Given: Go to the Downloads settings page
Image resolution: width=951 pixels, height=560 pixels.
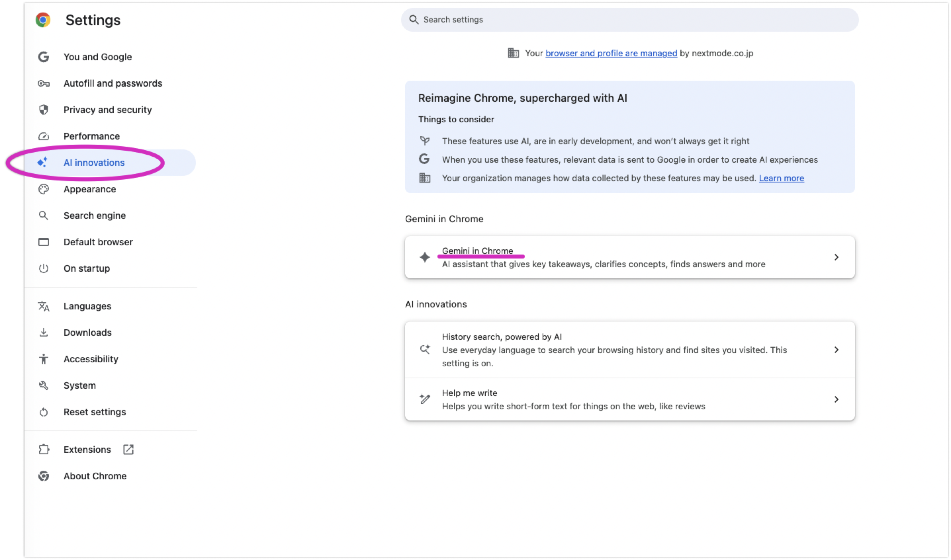Looking at the screenshot, I should 88,333.
